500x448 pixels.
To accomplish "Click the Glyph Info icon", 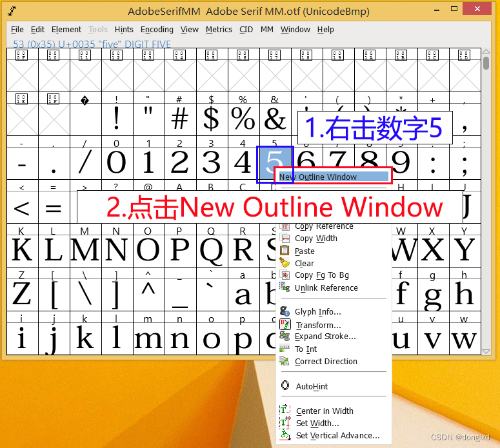I will (x=285, y=311).
